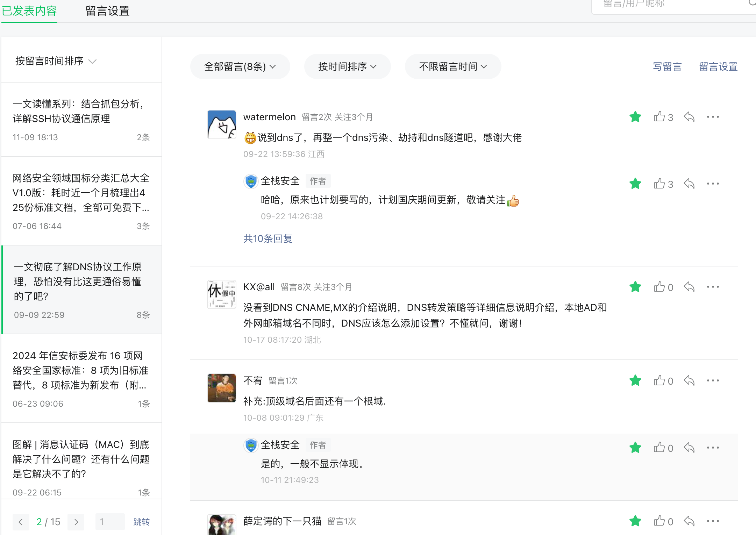Toggle featured star on 不宥's comment
756x535 pixels.
click(x=635, y=380)
